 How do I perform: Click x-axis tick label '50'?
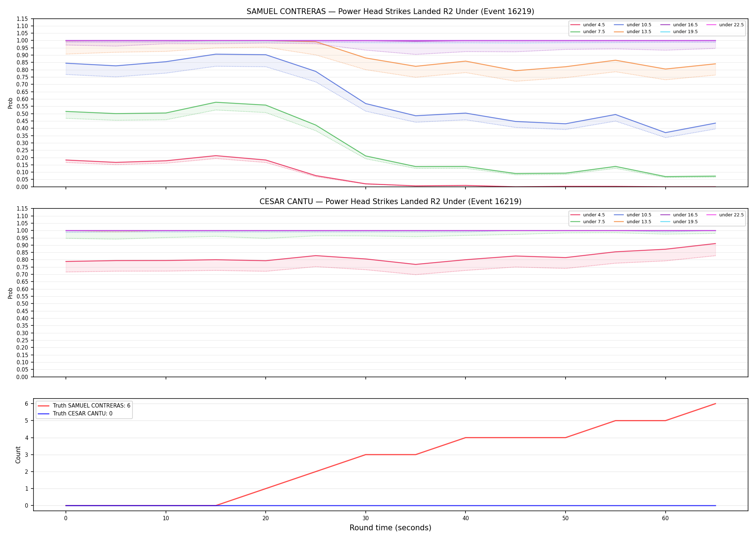coord(566,518)
